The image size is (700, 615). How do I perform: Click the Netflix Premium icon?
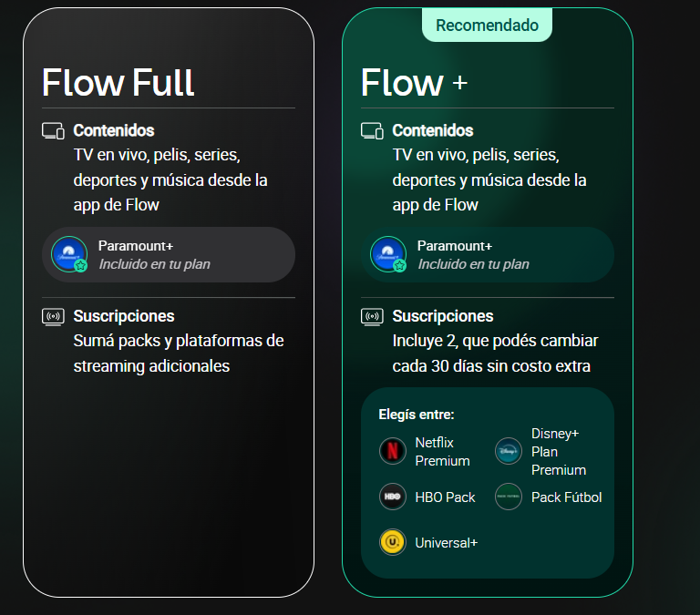point(393,451)
